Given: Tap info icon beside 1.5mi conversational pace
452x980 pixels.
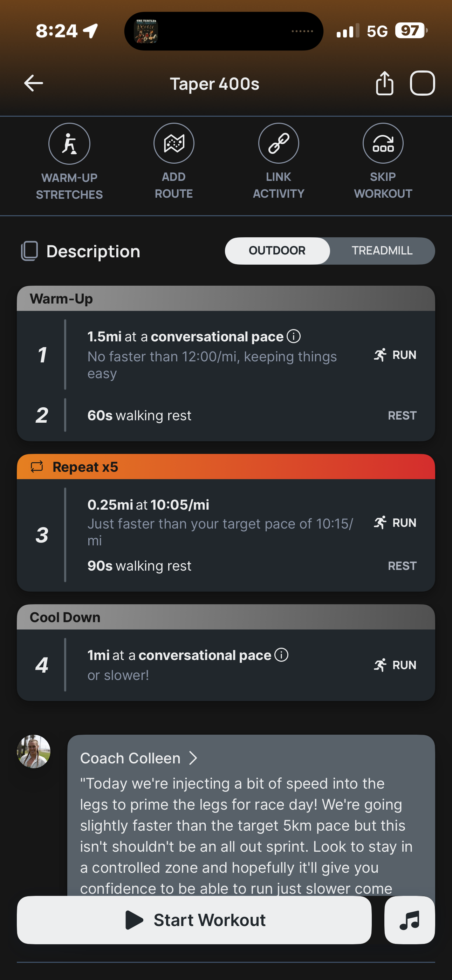Looking at the screenshot, I should pyautogui.click(x=294, y=336).
